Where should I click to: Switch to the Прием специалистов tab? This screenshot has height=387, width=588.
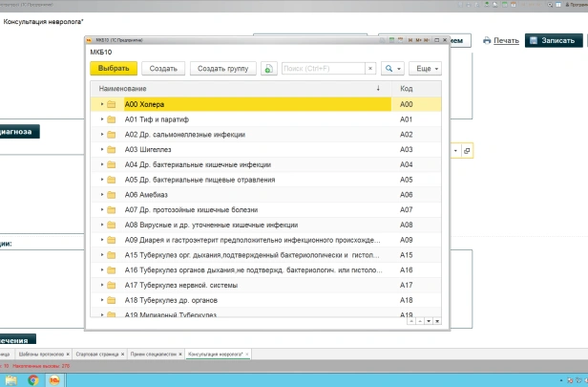153,355
